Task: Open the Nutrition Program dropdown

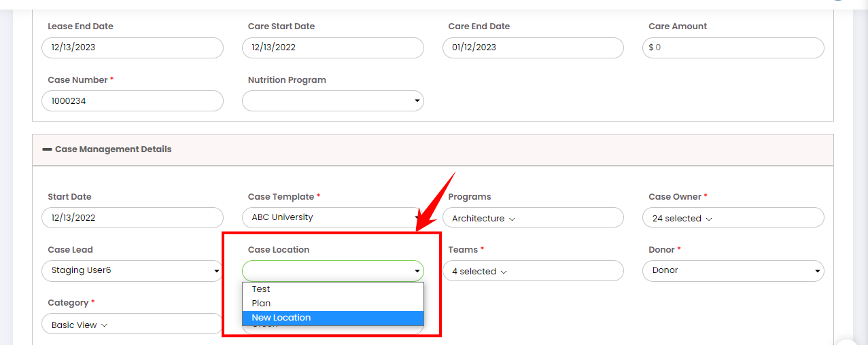Action: tap(333, 101)
